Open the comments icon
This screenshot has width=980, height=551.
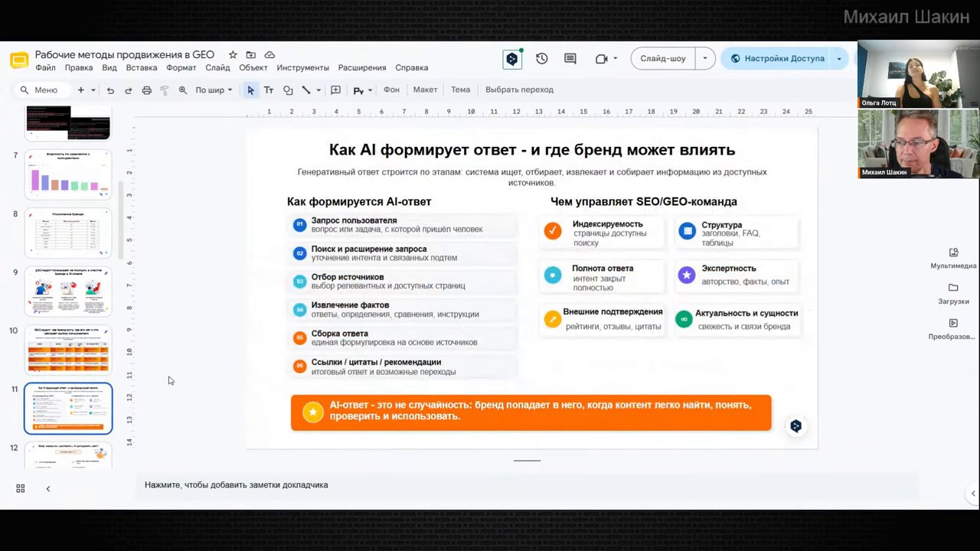click(570, 59)
